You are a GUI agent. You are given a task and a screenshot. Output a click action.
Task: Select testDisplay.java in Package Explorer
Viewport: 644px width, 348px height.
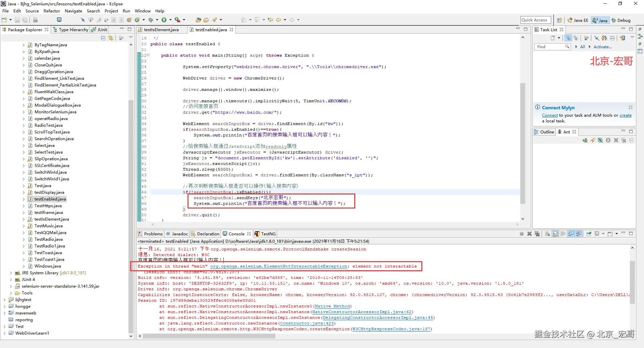pos(49,192)
